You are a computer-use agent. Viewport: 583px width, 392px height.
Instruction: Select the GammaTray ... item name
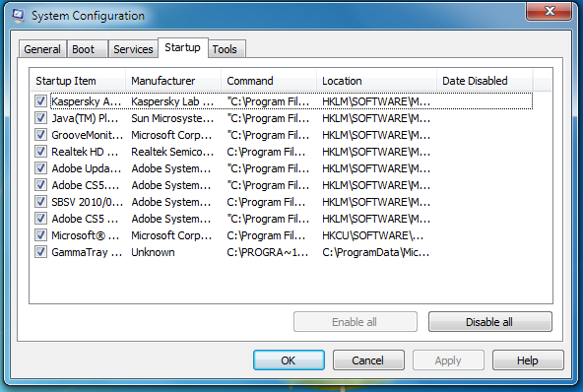(87, 252)
